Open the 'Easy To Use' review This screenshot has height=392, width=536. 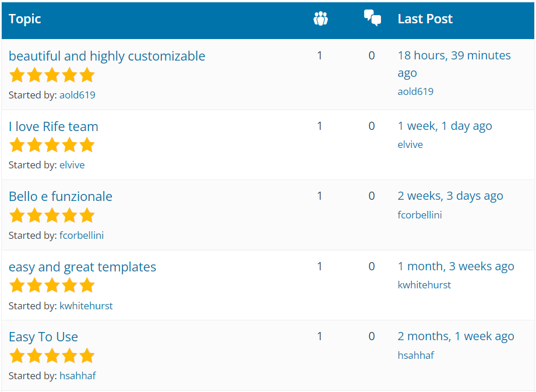(x=43, y=337)
